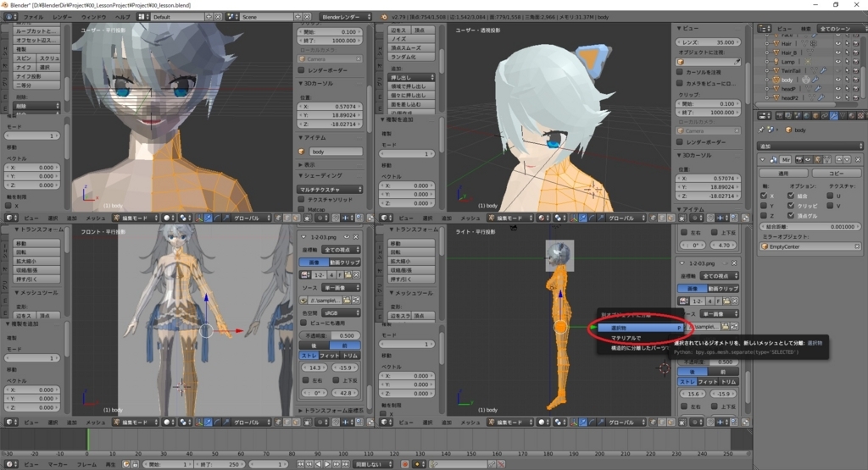This screenshot has width=868, height=470.
Task: Open the ファイル menu
Action: tap(33, 17)
